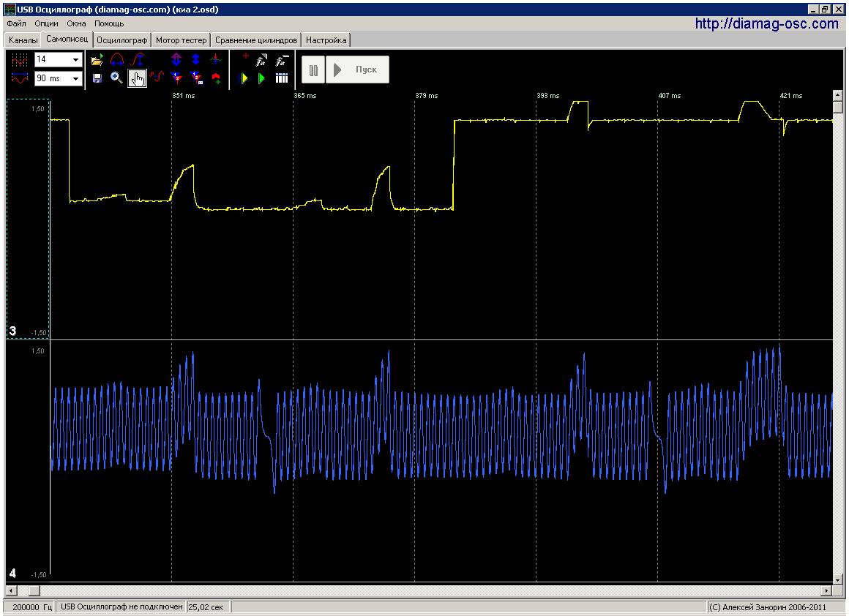
Task: Open a saved oscillogram file (folder icon)
Action: tap(97, 60)
